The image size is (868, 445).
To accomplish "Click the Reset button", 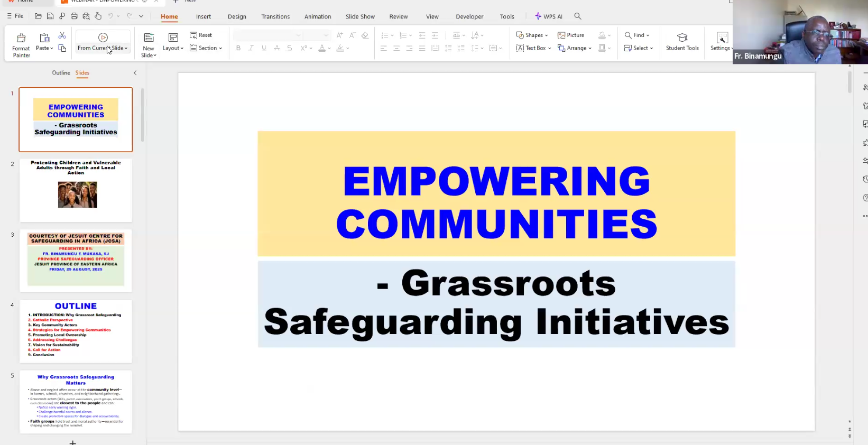I will (x=201, y=35).
